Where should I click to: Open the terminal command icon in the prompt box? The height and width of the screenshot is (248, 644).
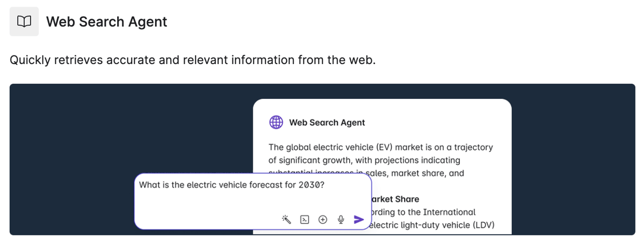pyautogui.click(x=304, y=219)
